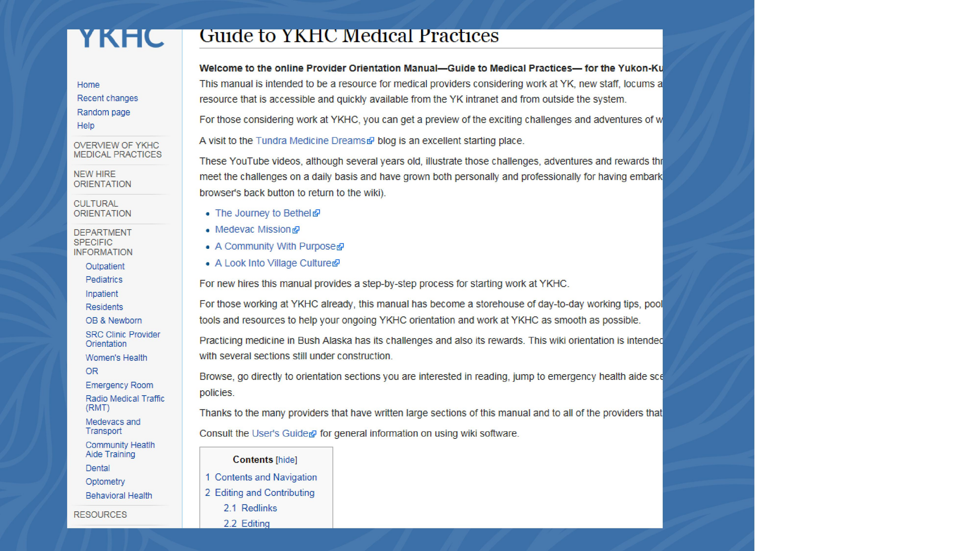This screenshot has width=980, height=551.
Task: Jump to the 2.1 Redlinks subsection
Action: [259, 508]
